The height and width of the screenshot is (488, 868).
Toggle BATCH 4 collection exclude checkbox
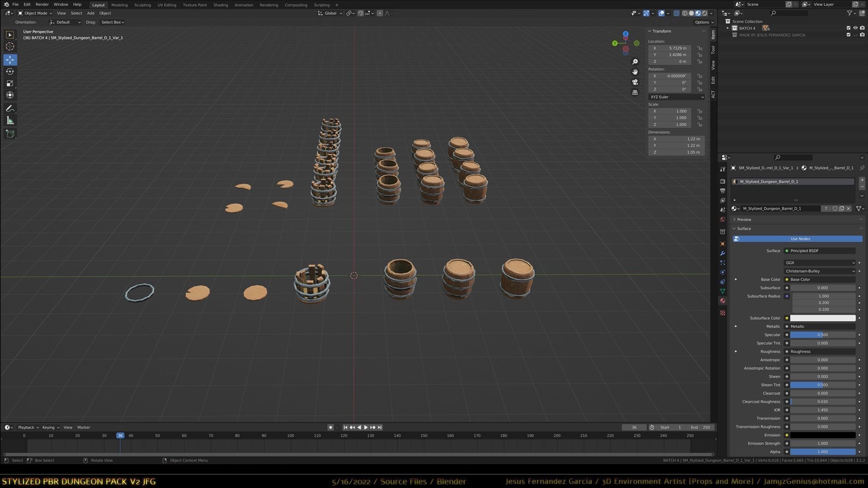pos(849,28)
